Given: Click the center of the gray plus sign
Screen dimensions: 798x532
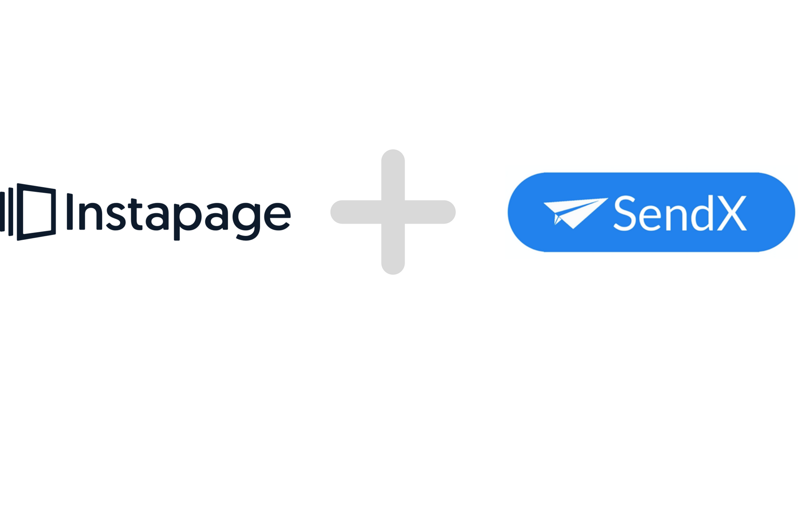Looking at the screenshot, I should (393, 212).
